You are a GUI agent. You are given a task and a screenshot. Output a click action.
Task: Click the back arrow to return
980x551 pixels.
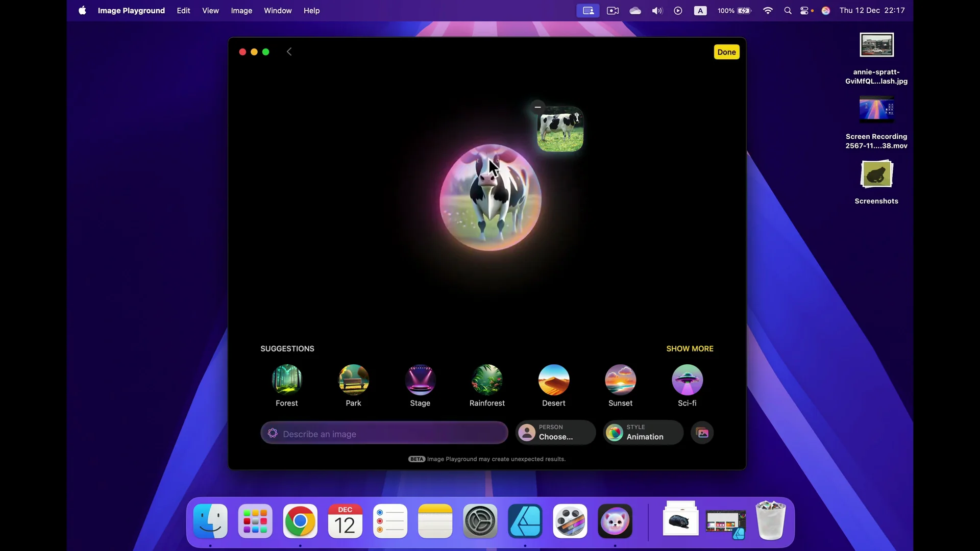pos(289,52)
